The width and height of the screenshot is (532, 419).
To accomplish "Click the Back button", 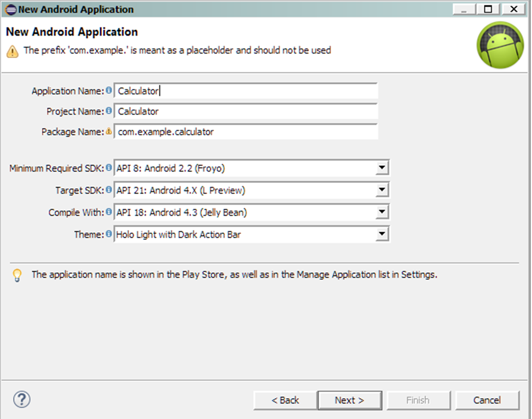I will click(x=285, y=400).
